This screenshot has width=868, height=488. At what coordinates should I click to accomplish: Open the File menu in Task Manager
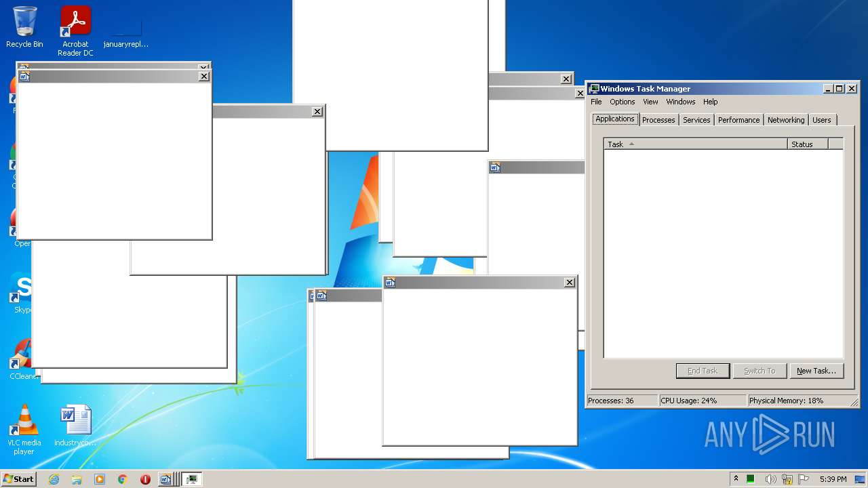(x=596, y=102)
